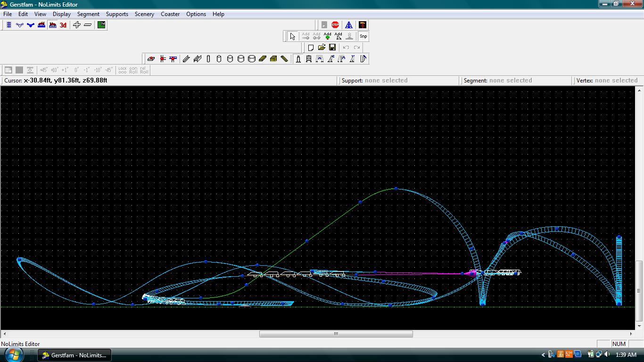Click the lattice tower prefab support icon
Image resolution: width=644 pixels, height=362 pixels.
click(309, 59)
